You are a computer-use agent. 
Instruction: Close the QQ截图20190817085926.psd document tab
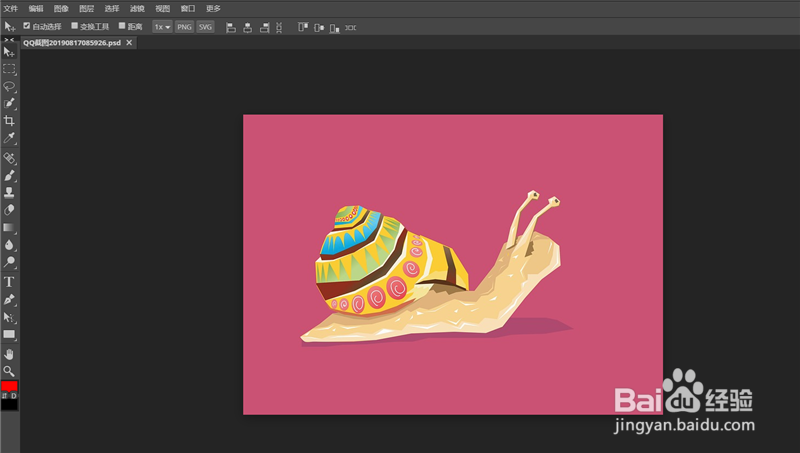tap(129, 43)
